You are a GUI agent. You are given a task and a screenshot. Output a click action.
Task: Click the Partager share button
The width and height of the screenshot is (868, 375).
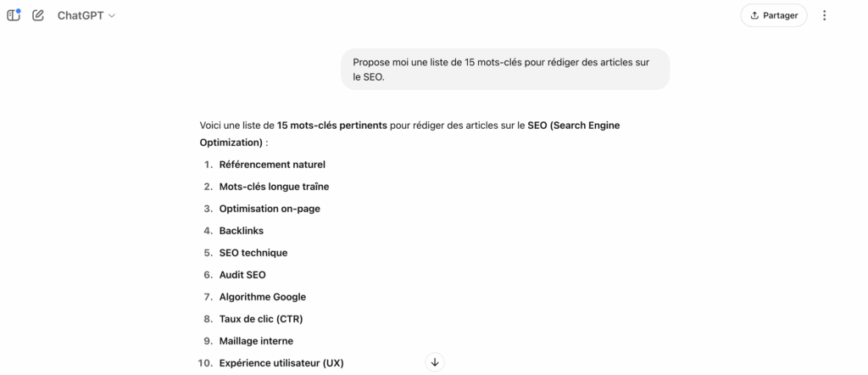(x=774, y=15)
